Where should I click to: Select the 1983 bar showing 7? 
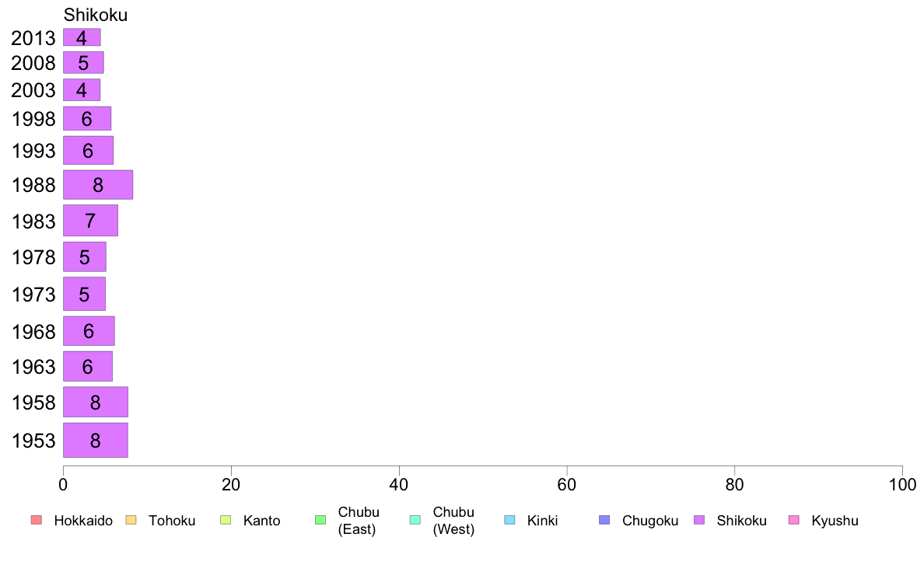[90, 220]
